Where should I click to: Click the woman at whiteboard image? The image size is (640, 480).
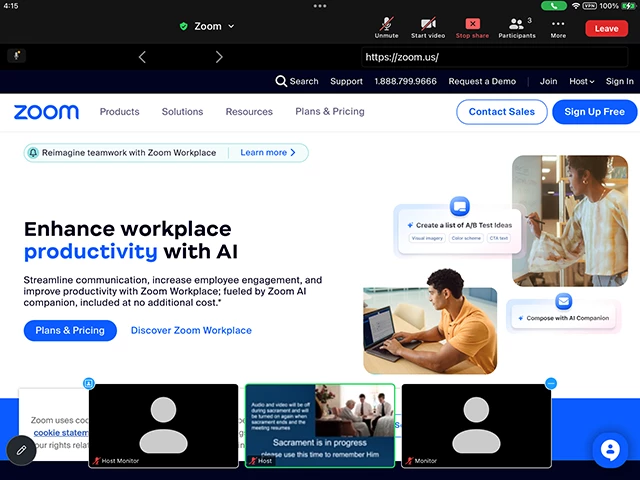click(570, 220)
